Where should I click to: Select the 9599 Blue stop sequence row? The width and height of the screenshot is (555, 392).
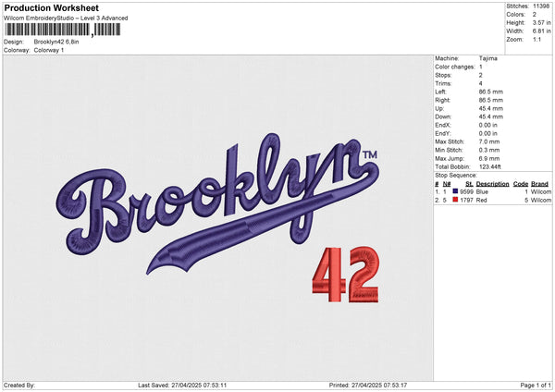tap(491, 191)
